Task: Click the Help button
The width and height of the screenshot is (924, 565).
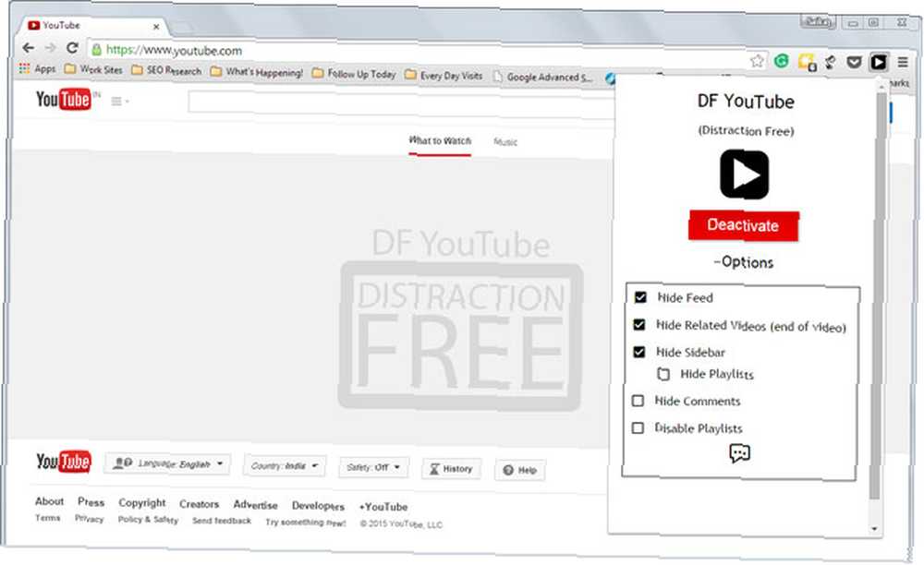Action: click(x=520, y=470)
